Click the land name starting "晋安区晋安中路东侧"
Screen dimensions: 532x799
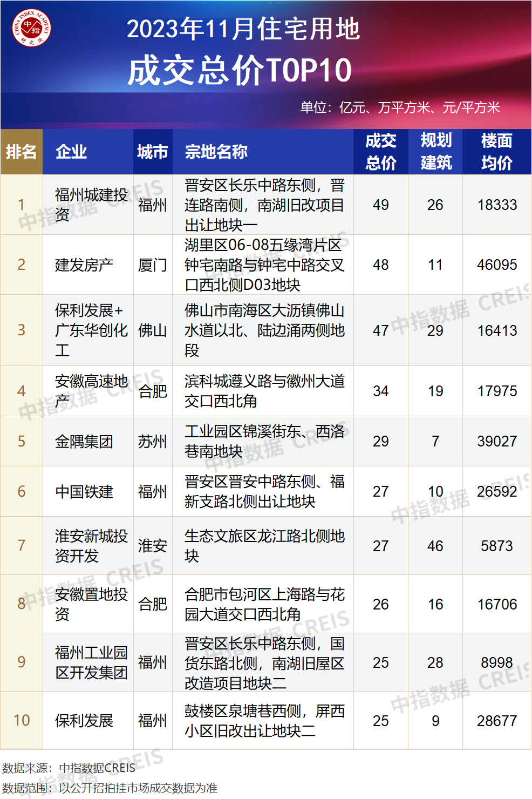(264, 491)
